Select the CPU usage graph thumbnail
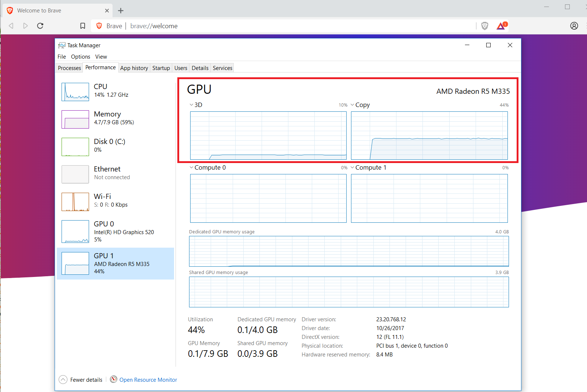Image resolution: width=587 pixels, height=392 pixels. click(75, 92)
